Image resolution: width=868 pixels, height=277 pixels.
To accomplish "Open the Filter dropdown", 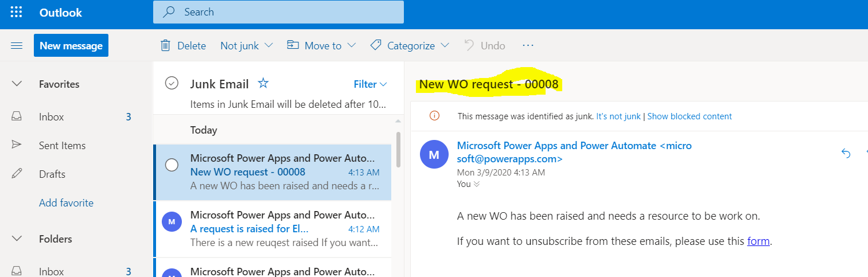I will tap(371, 84).
